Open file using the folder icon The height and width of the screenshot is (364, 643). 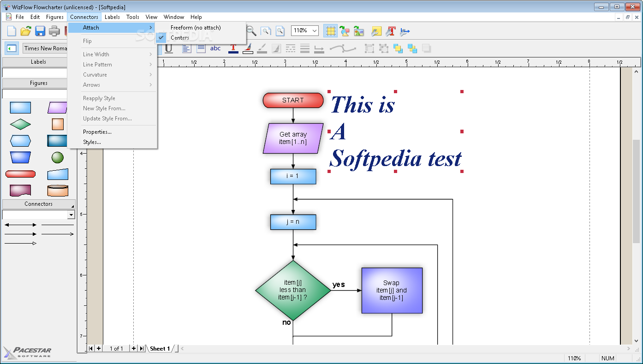(26, 31)
